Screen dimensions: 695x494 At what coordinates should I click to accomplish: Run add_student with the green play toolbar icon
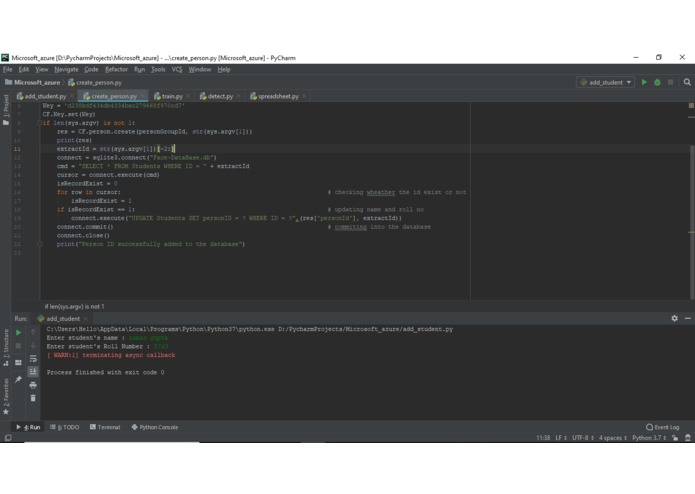(x=644, y=82)
